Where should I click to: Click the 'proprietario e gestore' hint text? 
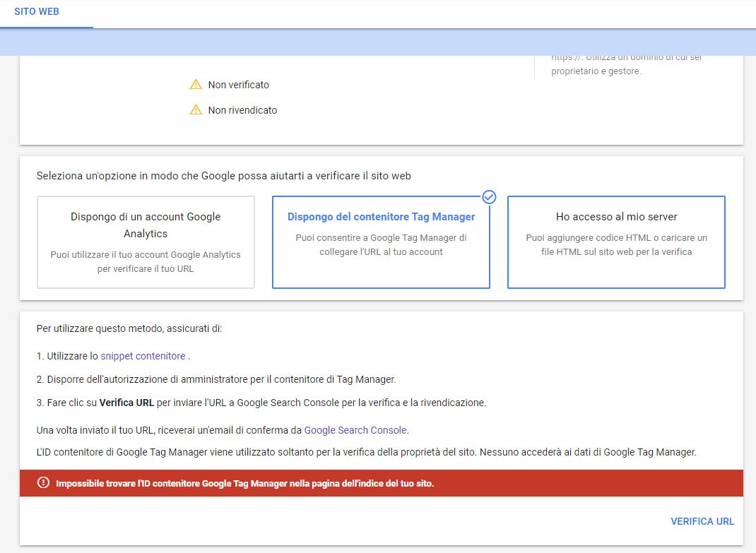pyautogui.click(x=596, y=71)
